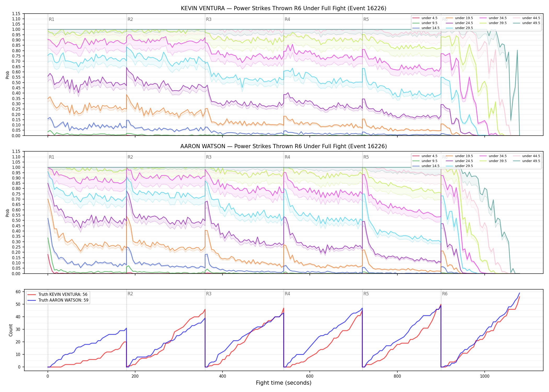Click the R1 marker in Aaron Watson chart
Image resolution: width=549 pixels, height=392 pixels.
click(52, 157)
